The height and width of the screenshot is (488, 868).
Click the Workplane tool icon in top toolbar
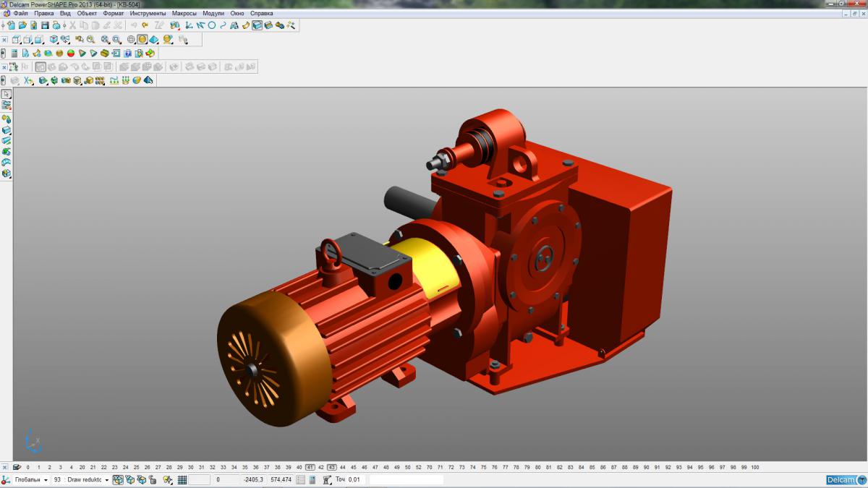[188, 25]
